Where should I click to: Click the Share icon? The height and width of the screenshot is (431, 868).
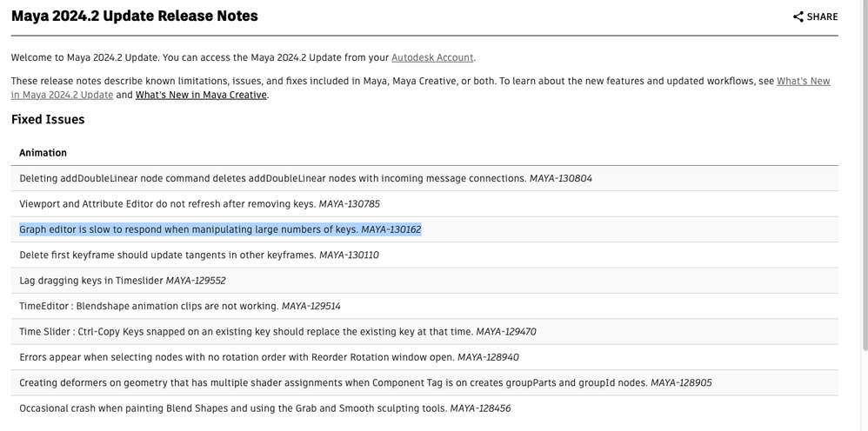coord(798,17)
